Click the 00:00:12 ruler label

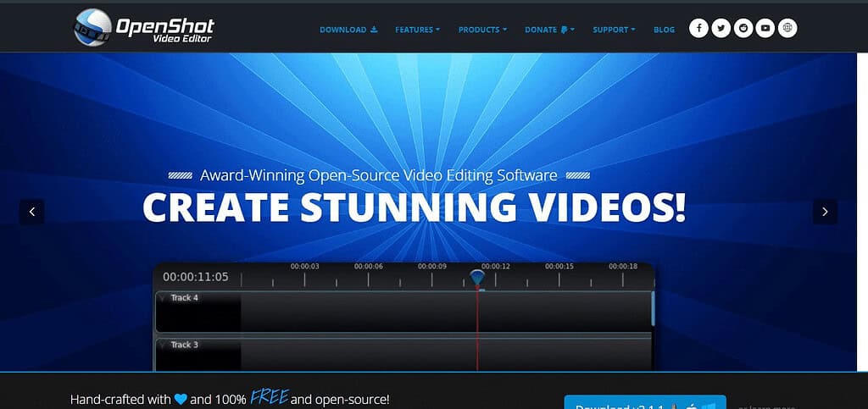click(495, 267)
